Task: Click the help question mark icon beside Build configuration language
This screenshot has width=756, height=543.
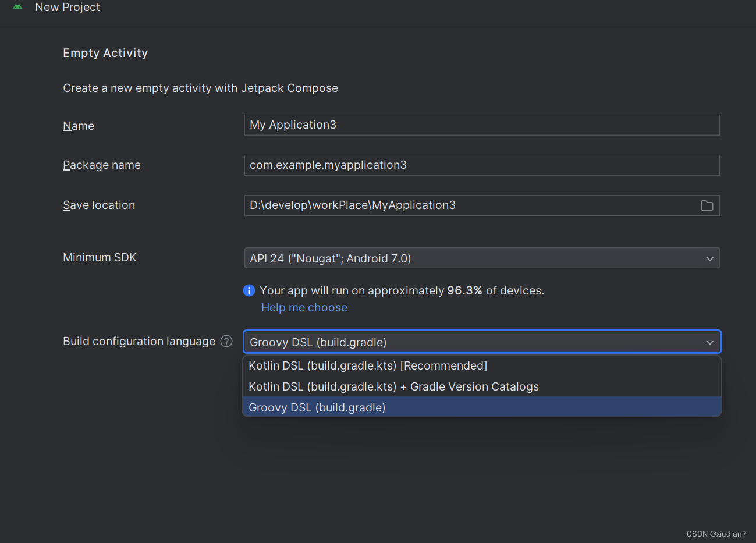Action: tap(226, 341)
